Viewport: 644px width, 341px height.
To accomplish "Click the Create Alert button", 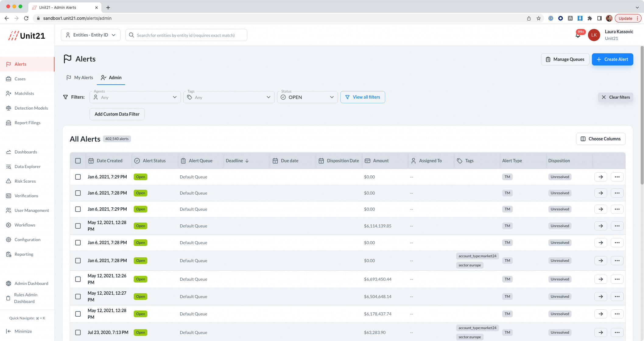I will (612, 59).
